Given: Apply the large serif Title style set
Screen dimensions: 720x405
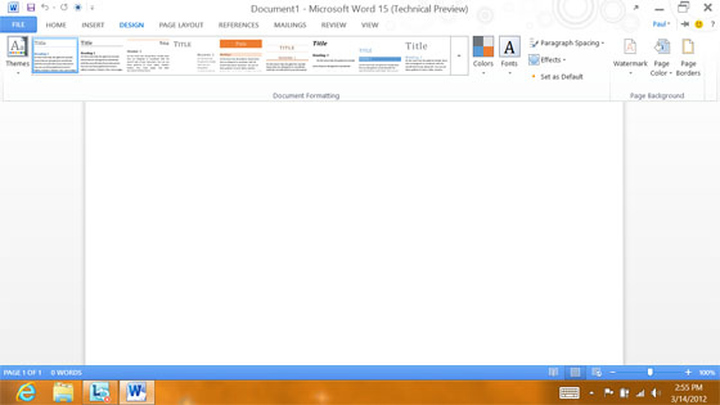Looking at the screenshot, I should [426, 56].
